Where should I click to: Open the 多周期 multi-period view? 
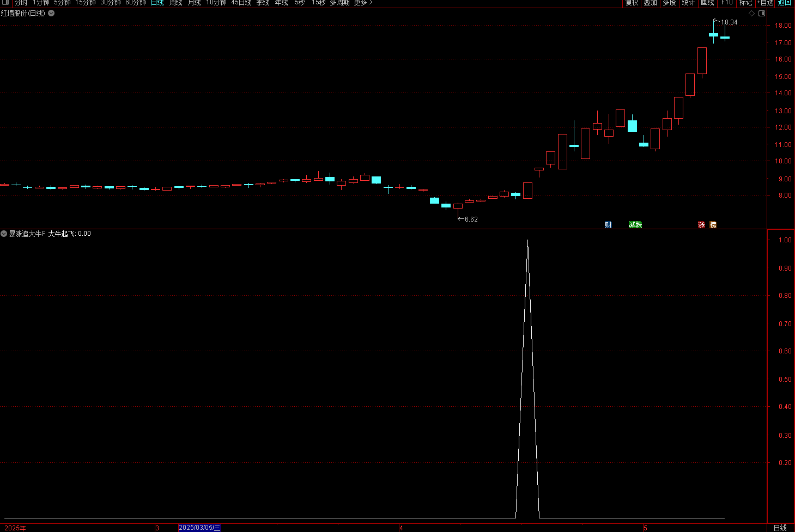tap(339, 3)
